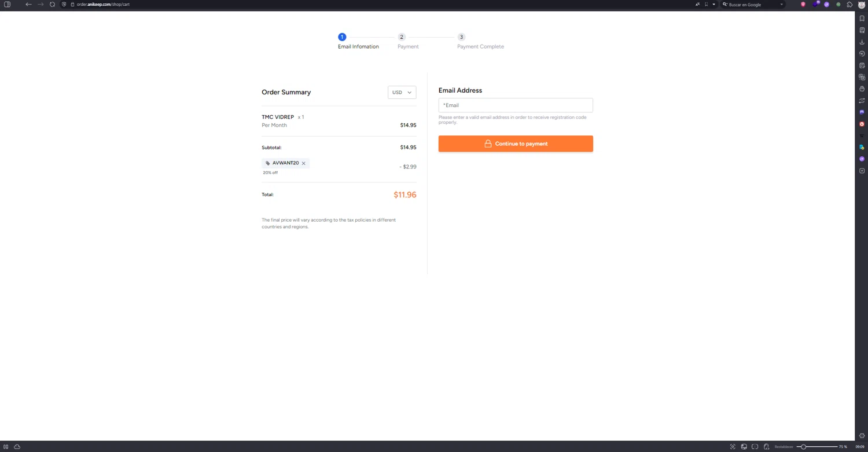Click the status bar panel toggle icon
The width and height of the screenshot is (868, 452).
tap(6, 447)
